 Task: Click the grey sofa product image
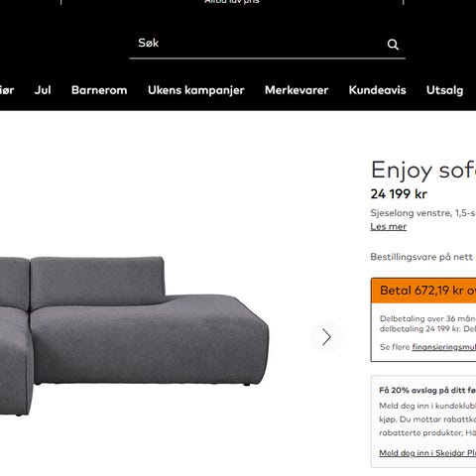point(134,335)
